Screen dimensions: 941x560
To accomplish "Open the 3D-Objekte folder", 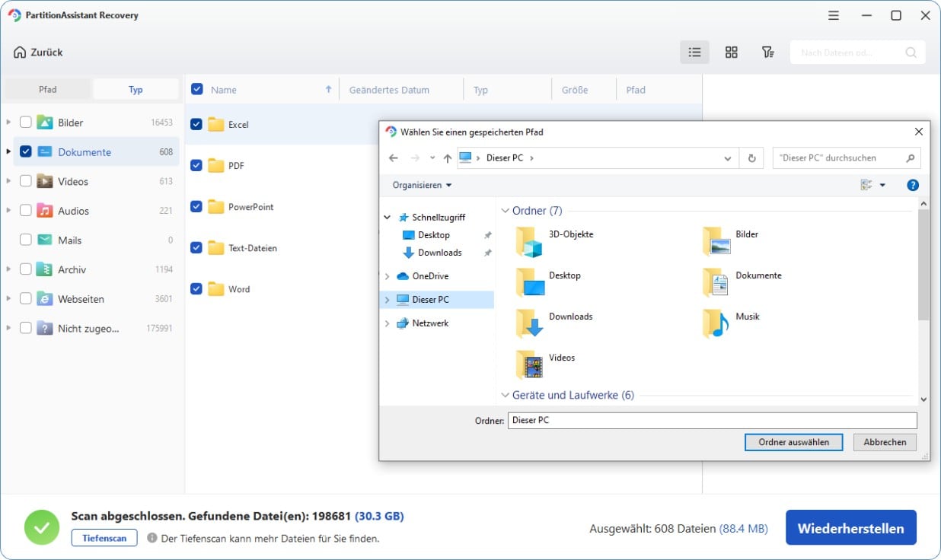I will pos(554,240).
